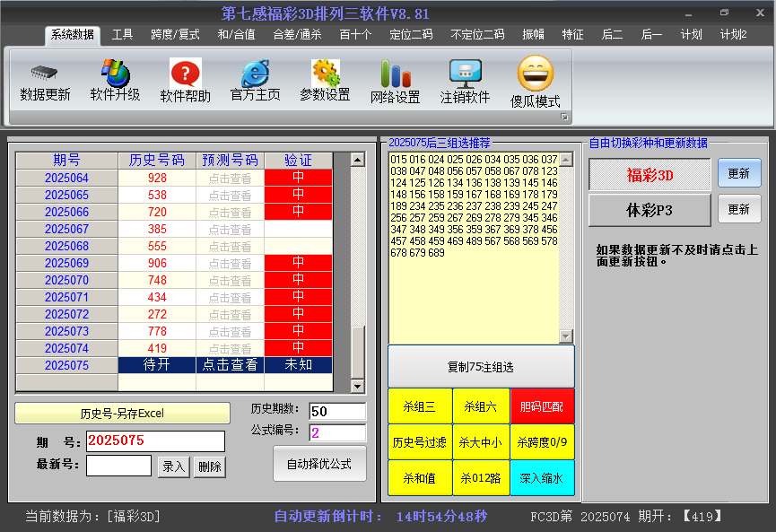This screenshot has width=776, height=532.
Task: Open the 百十个 tab
Action: click(x=356, y=35)
